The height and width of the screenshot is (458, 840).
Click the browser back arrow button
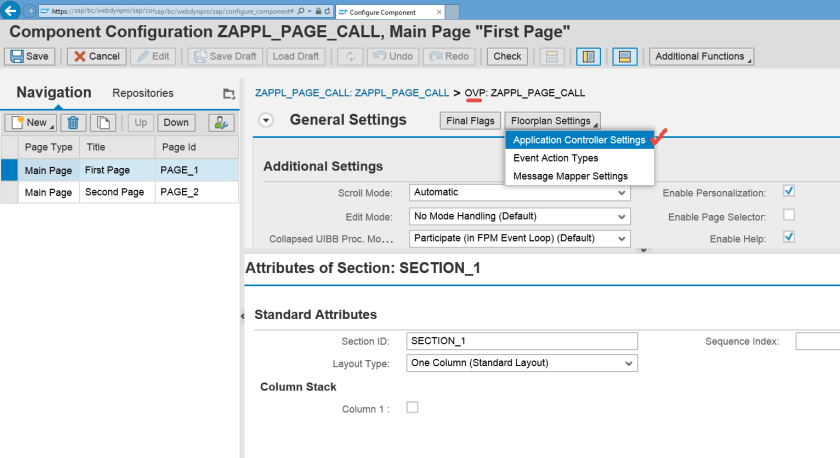point(10,11)
